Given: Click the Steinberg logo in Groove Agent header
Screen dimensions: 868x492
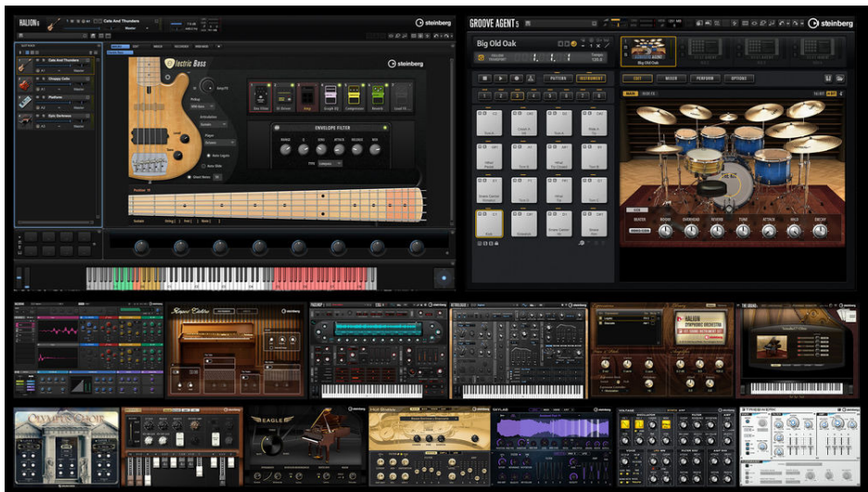Looking at the screenshot, I should (830, 23).
